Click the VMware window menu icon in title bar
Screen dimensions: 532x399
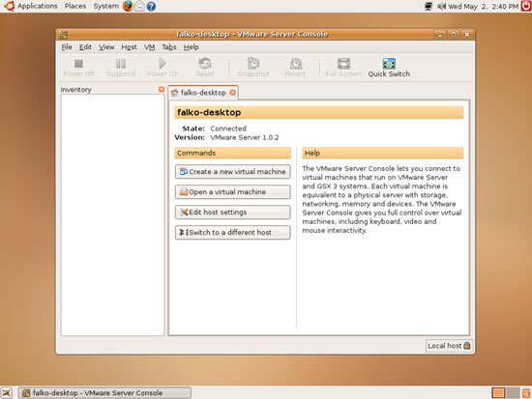(x=63, y=35)
